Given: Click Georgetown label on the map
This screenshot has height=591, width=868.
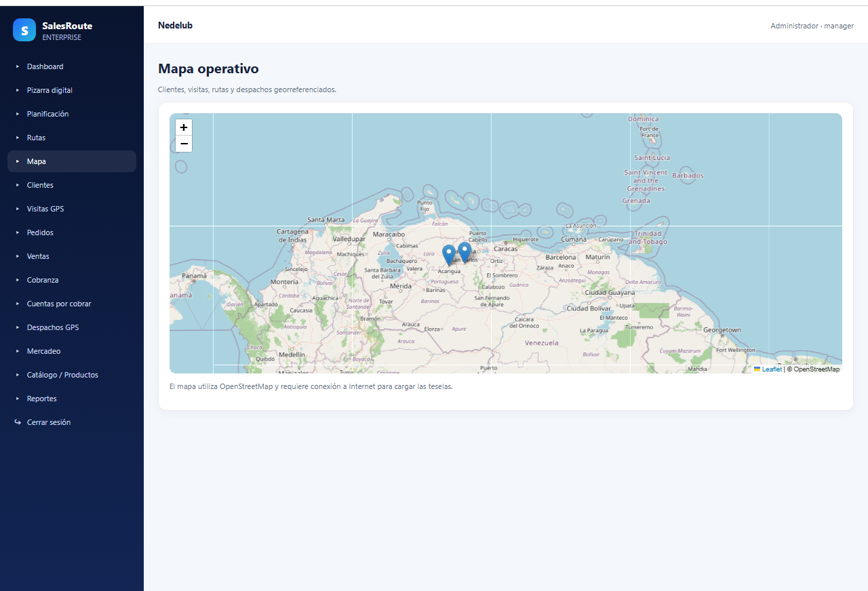Looking at the screenshot, I should (722, 330).
